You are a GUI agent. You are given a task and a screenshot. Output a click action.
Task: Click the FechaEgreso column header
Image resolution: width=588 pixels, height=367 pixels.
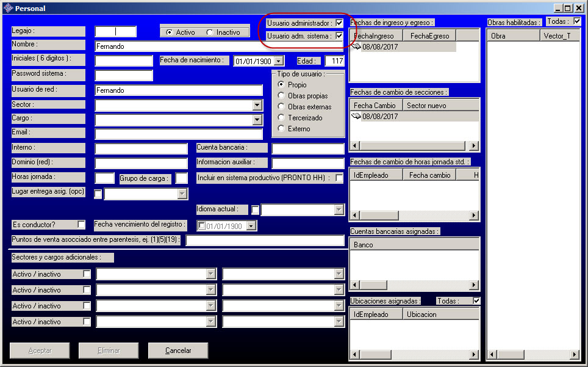[x=429, y=36]
